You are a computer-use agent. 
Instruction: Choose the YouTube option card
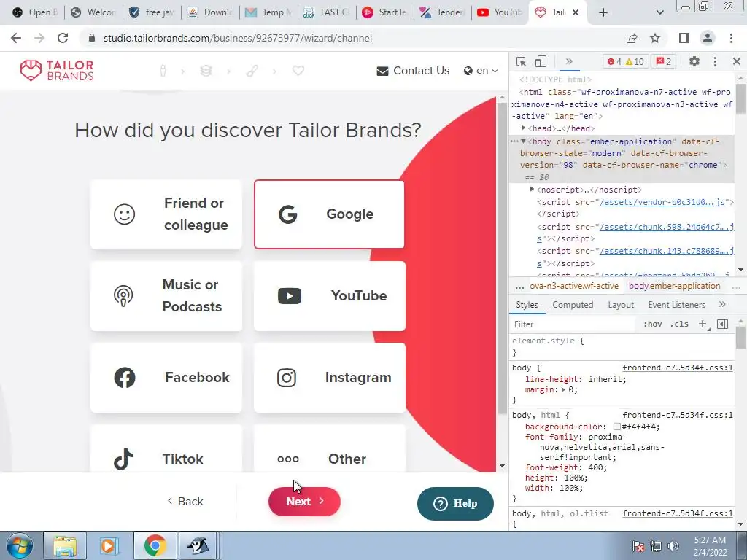coord(329,296)
